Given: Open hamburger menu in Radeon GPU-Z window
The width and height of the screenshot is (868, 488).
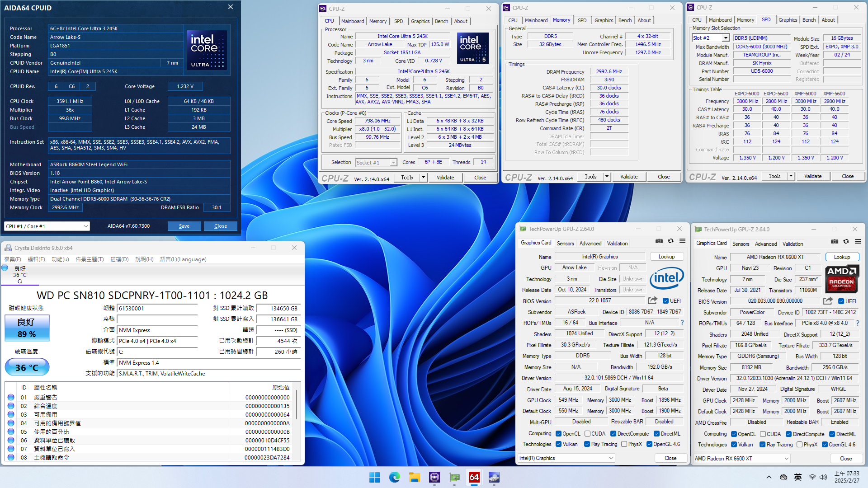Looking at the screenshot, I should point(858,242).
